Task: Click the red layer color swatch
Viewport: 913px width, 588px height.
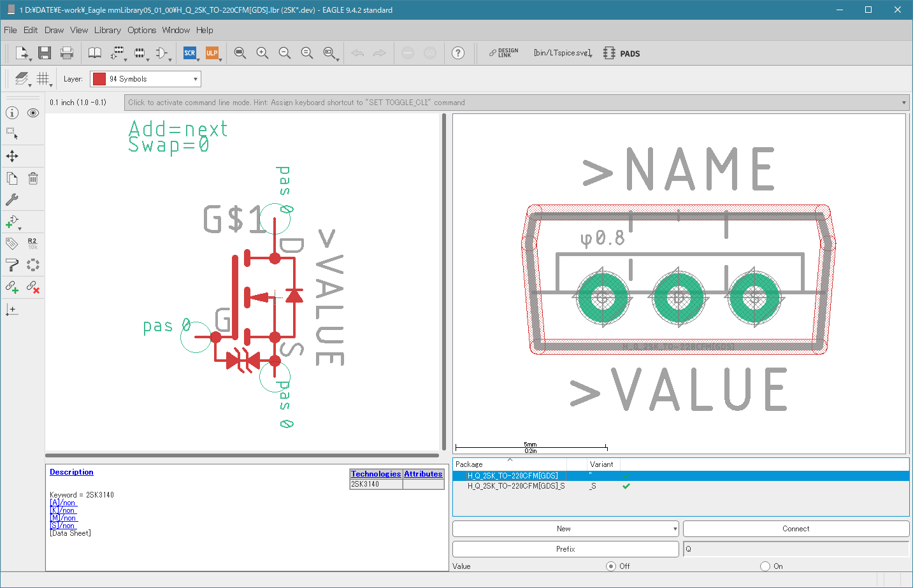Action: click(x=99, y=79)
